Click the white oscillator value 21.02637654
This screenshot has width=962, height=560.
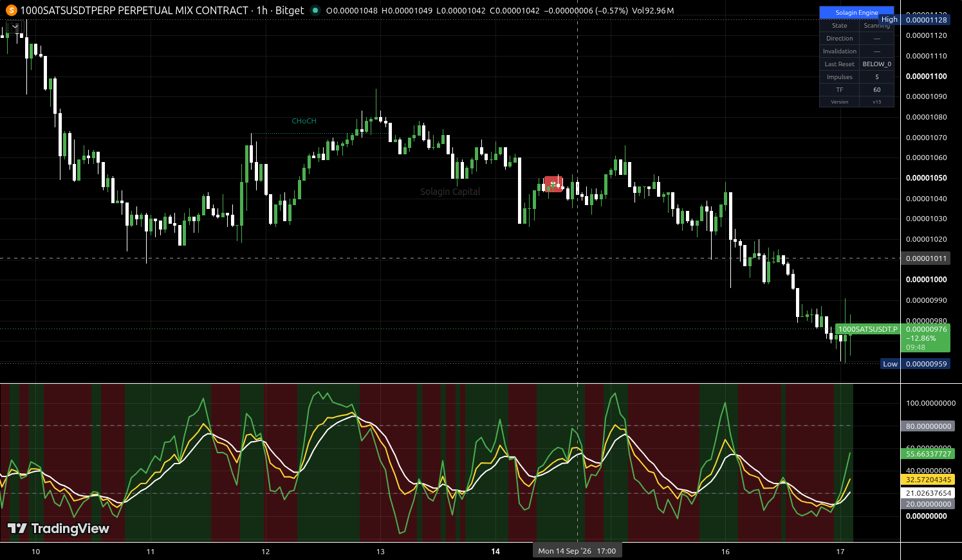click(x=928, y=493)
